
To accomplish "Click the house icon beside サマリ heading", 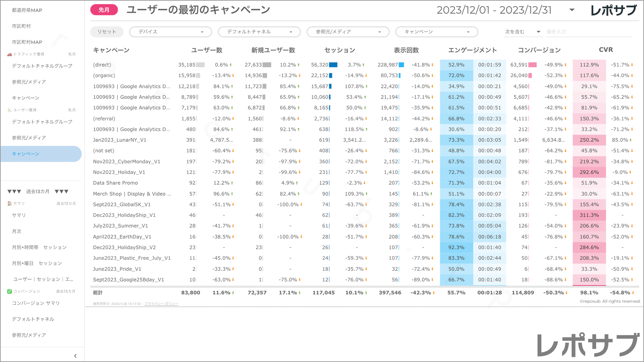I will tap(9, 203).
